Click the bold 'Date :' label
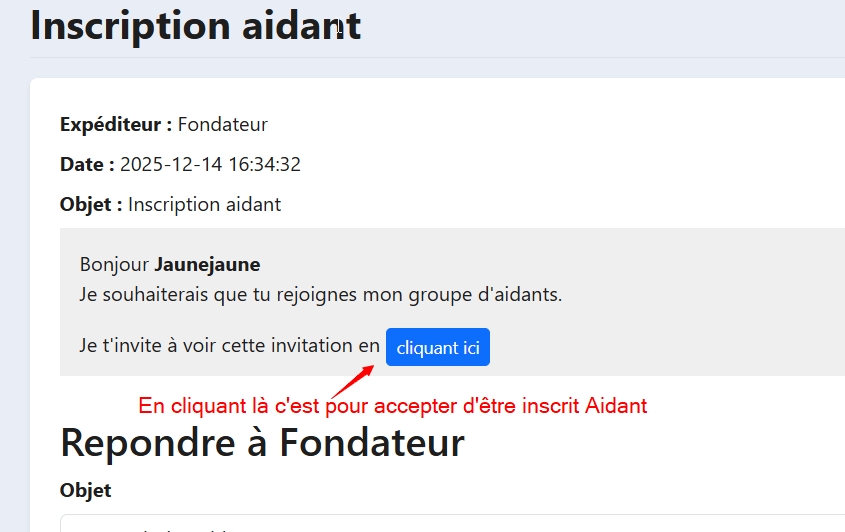This screenshot has height=532, width=845. click(x=87, y=165)
